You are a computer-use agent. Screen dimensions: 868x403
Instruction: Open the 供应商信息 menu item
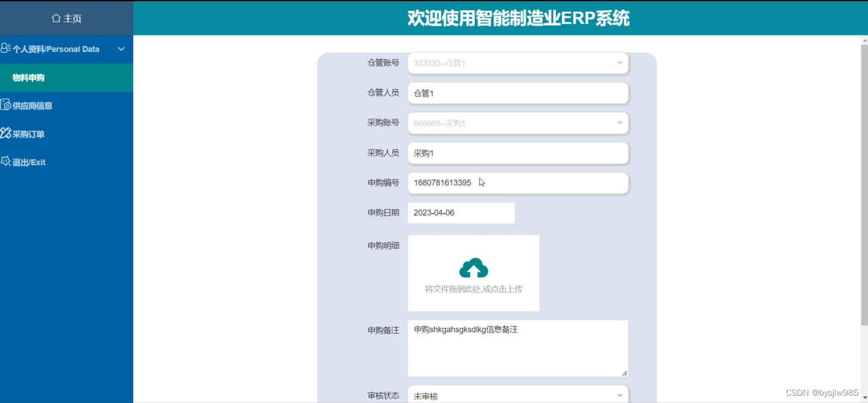[66, 105]
